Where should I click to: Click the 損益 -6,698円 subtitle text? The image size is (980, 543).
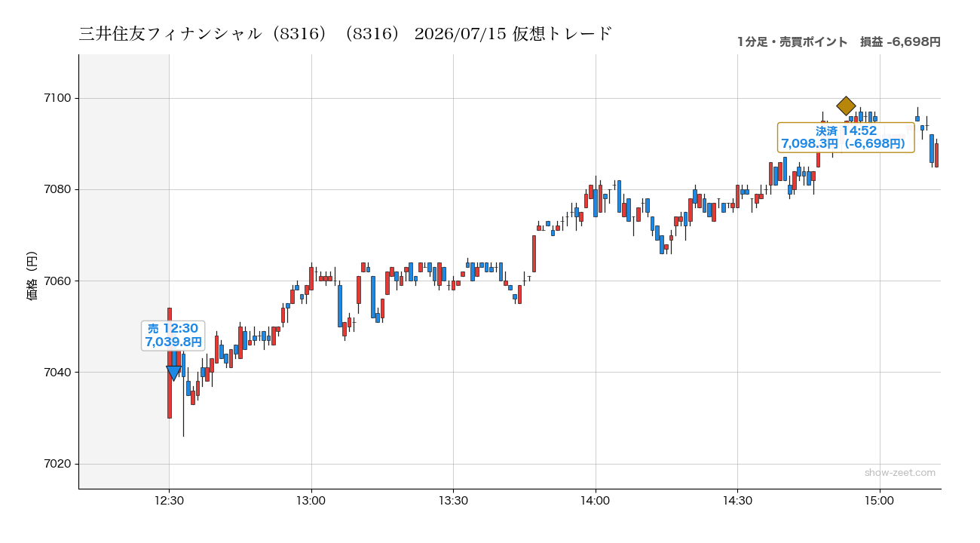coord(900,42)
